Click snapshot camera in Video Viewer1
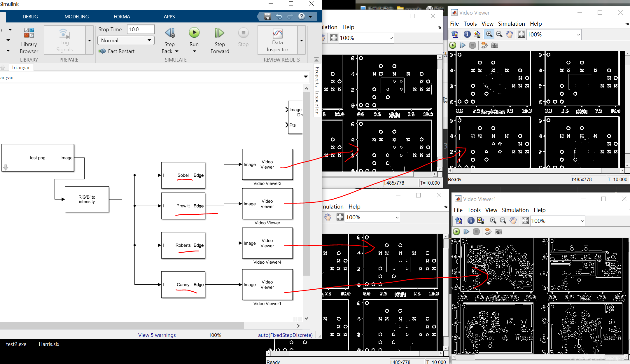 [x=498, y=232]
